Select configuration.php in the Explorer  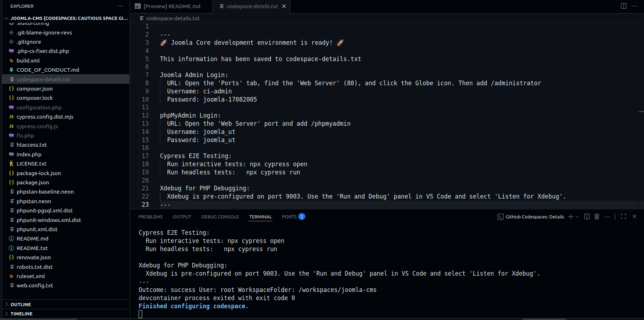(x=39, y=107)
